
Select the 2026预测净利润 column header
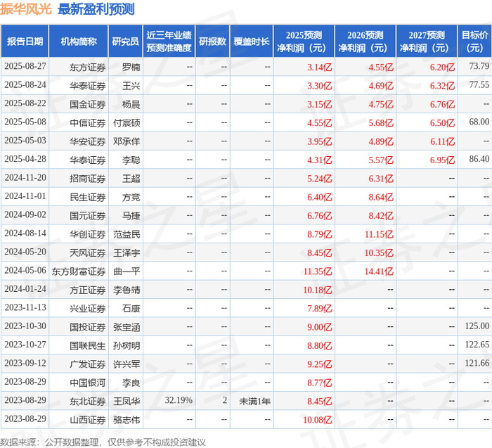[365, 41]
